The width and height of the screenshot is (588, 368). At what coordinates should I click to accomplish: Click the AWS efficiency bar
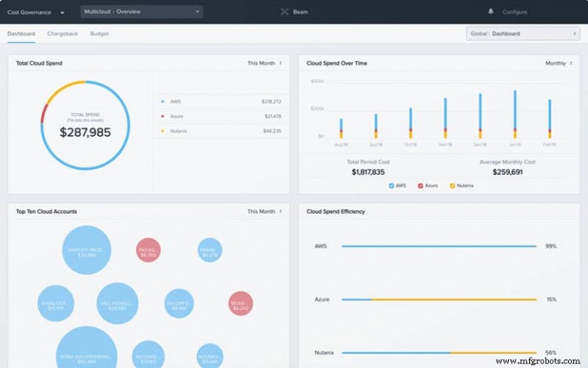point(439,246)
